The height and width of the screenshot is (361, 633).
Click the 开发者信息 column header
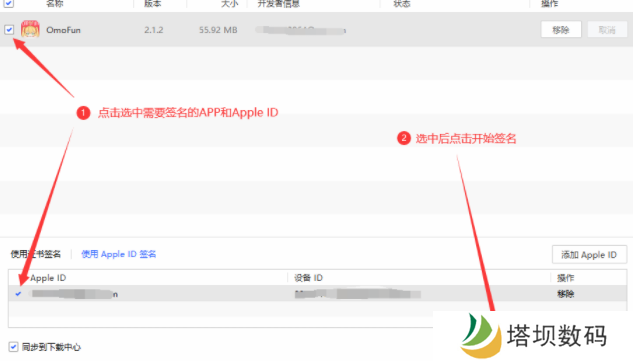click(279, 4)
